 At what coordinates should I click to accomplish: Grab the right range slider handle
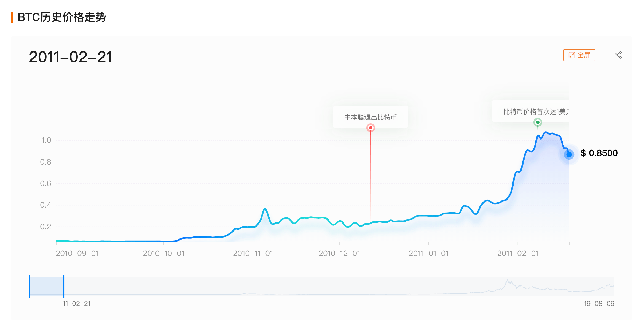(63, 286)
